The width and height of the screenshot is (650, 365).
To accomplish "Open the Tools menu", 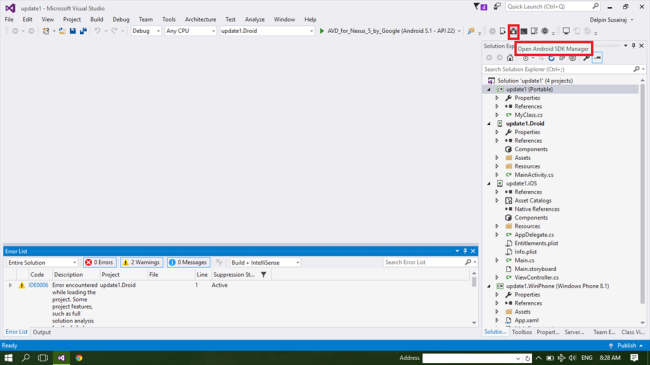I will pyautogui.click(x=169, y=19).
